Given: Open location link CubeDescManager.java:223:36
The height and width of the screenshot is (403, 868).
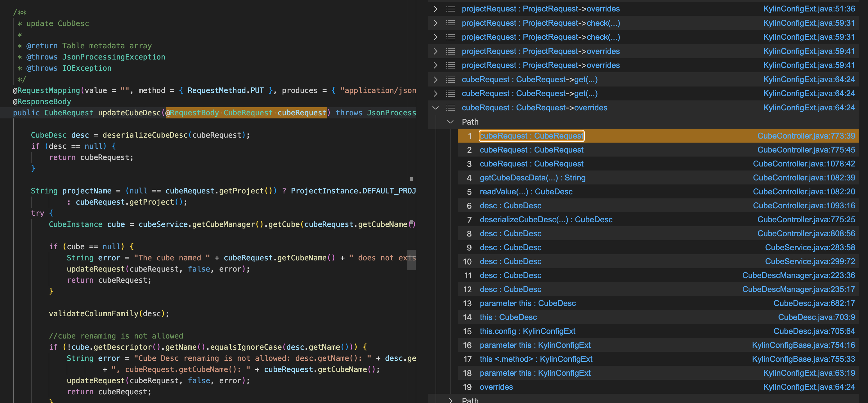Looking at the screenshot, I should point(798,275).
